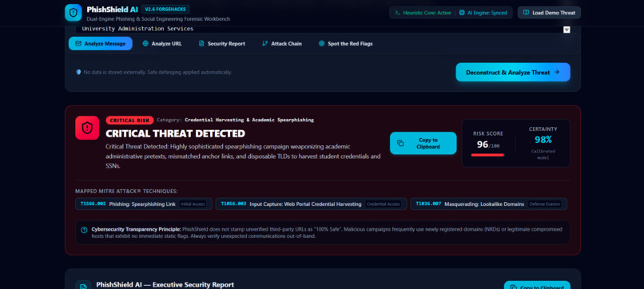This screenshot has width=644, height=289.
Task: Click AI Engine: Synced status
Action: coord(483,13)
